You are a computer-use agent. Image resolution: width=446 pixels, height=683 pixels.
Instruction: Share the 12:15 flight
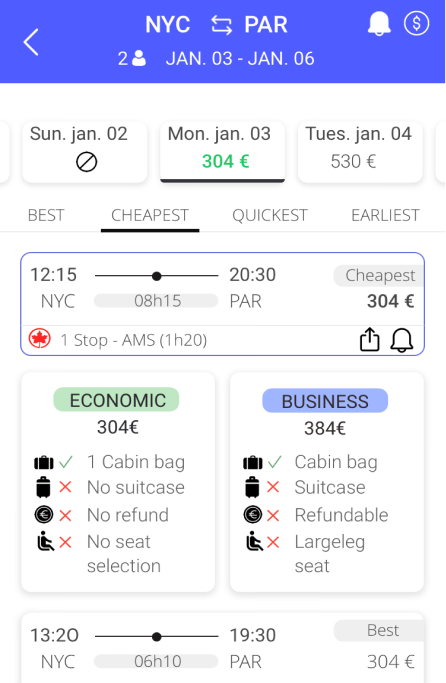coord(369,339)
